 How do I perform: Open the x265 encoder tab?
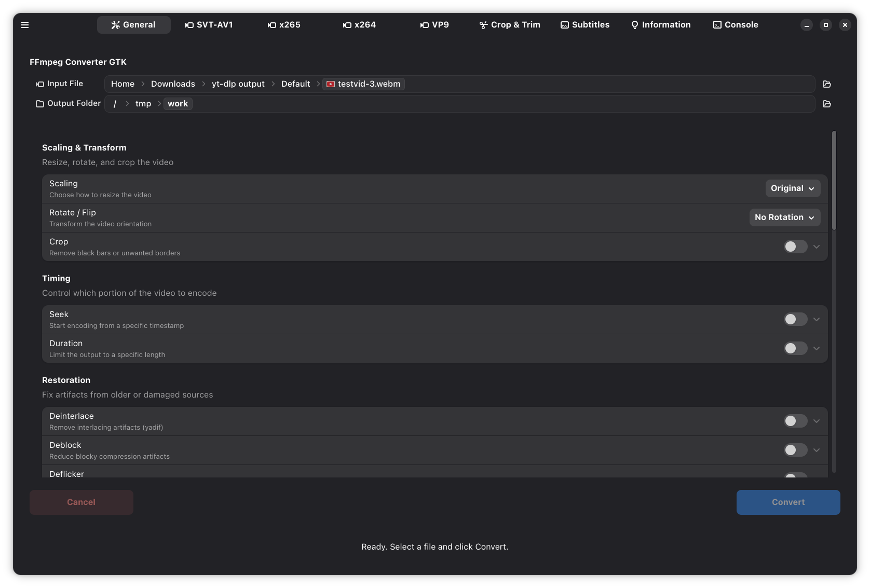point(284,25)
